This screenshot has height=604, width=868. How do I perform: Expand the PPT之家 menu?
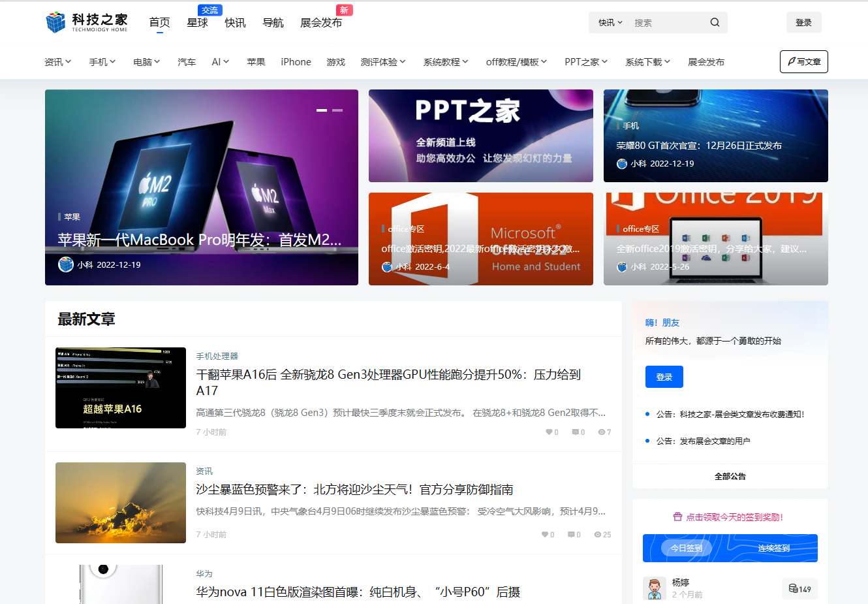[x=586, y=61]
